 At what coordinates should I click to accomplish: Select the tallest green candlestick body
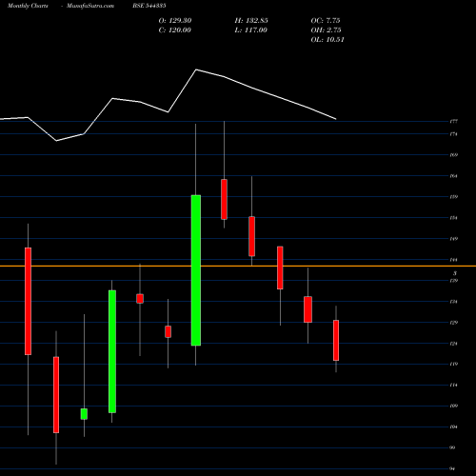[196, 270]
